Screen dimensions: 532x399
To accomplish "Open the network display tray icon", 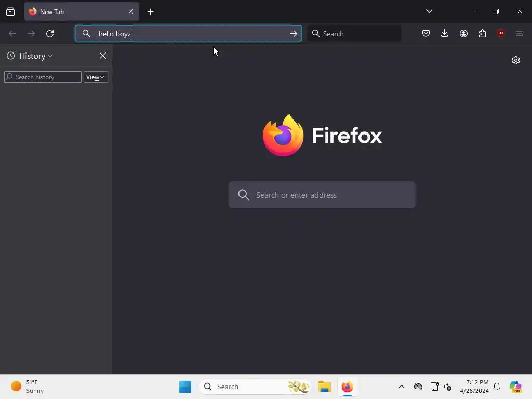I will point(434,387).
